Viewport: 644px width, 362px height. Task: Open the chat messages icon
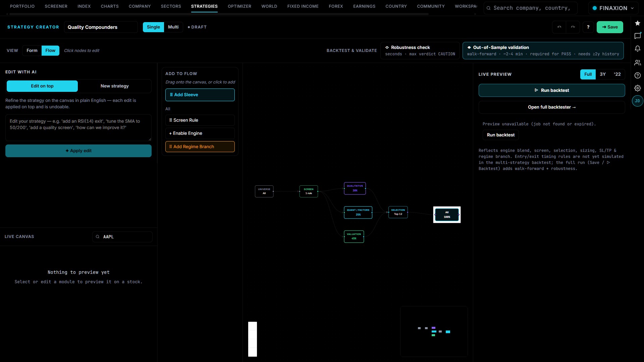click(637, 36)
